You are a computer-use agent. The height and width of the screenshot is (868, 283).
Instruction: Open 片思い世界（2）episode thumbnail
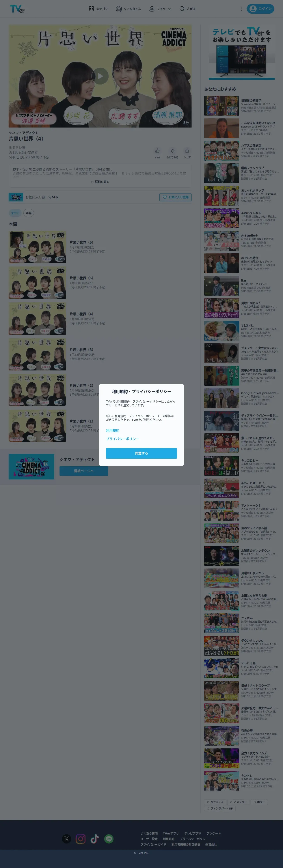coord(37,390)
